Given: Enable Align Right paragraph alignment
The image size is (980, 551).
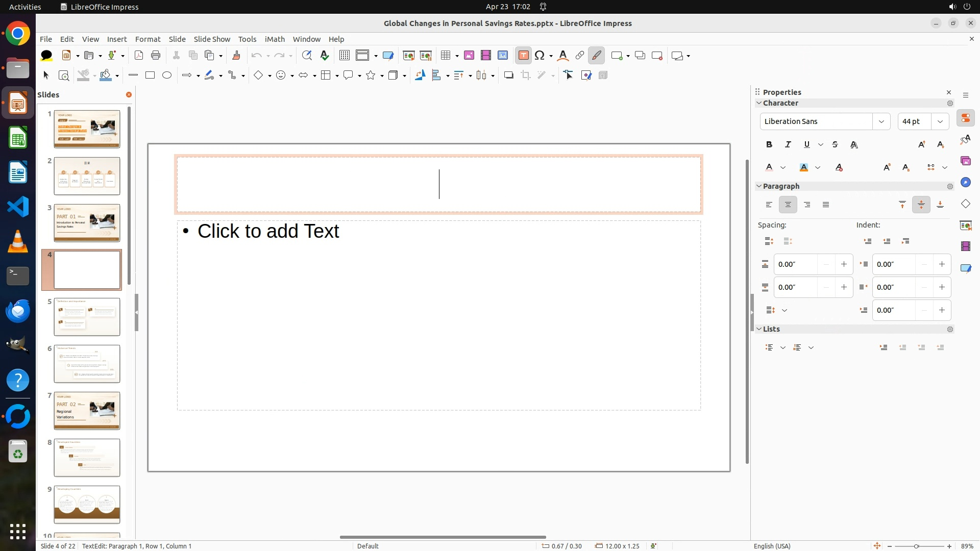Looking at the screenshot, I should tap(807, 205).
